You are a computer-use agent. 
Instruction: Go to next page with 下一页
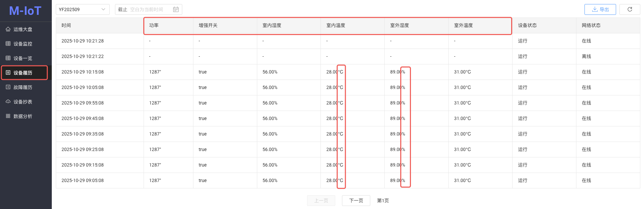point(356,201)
